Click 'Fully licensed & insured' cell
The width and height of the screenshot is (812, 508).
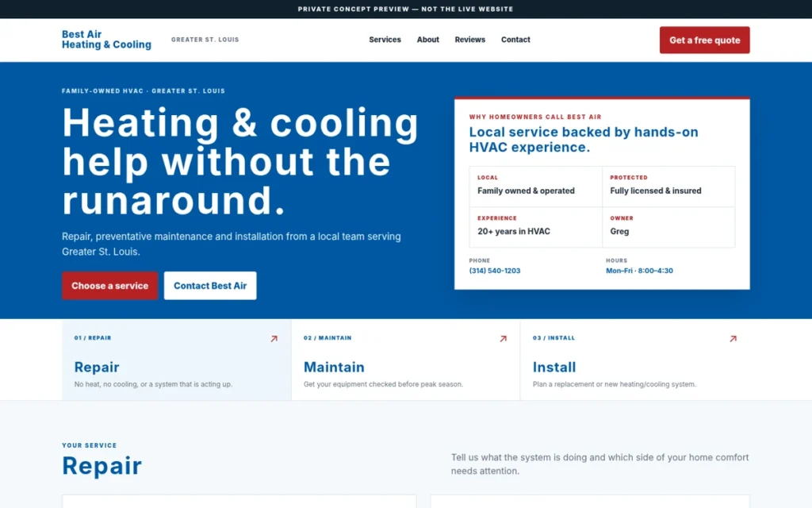668,187
